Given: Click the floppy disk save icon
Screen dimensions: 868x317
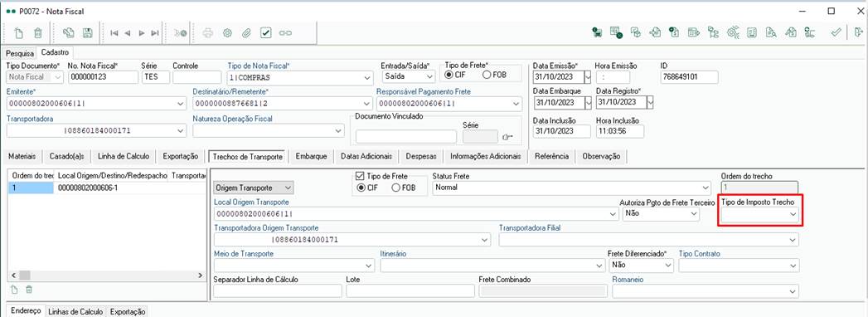Looking at the screenshot, I should coord(88,33).
